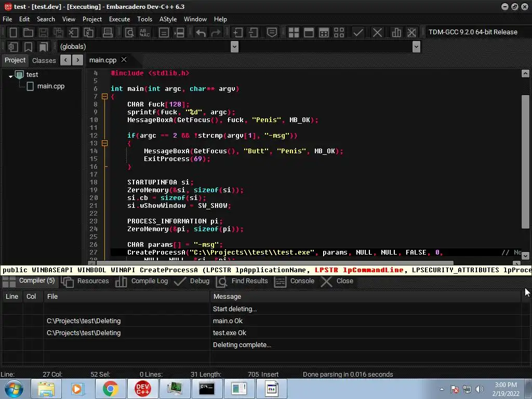This screenshot has height=399, width=532.
Task: Click the Insert snippet icon left of bookmarks
Action: tap(13, 47)
